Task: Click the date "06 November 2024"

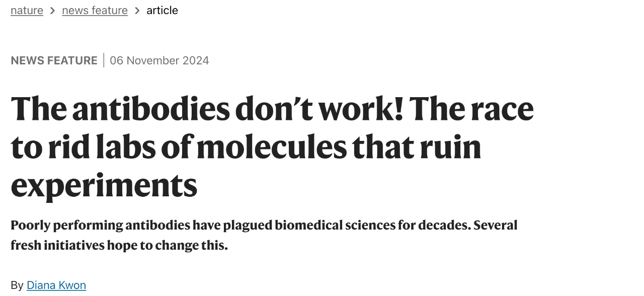Action: click(x=159, y=60)
